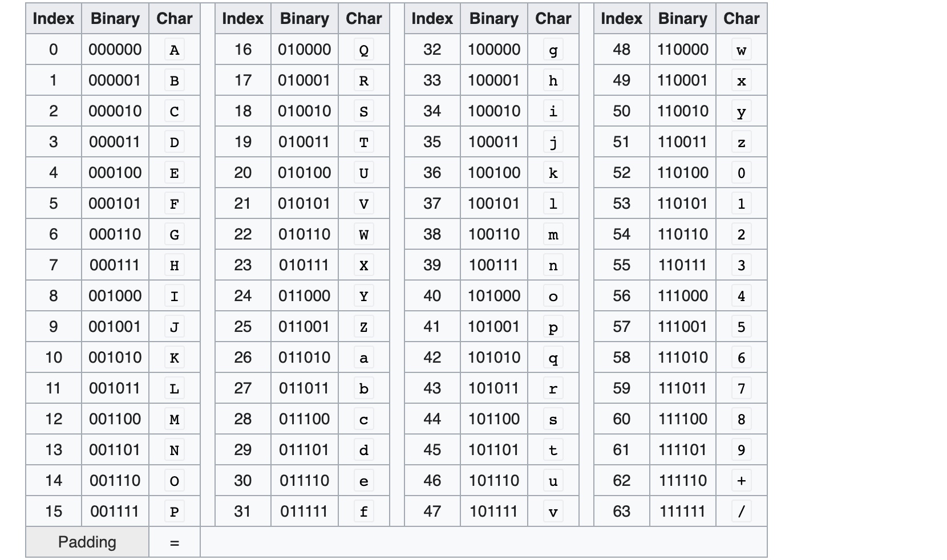Click binary value 111110
This screenshot has width=947, height=560.
(683, 481)
